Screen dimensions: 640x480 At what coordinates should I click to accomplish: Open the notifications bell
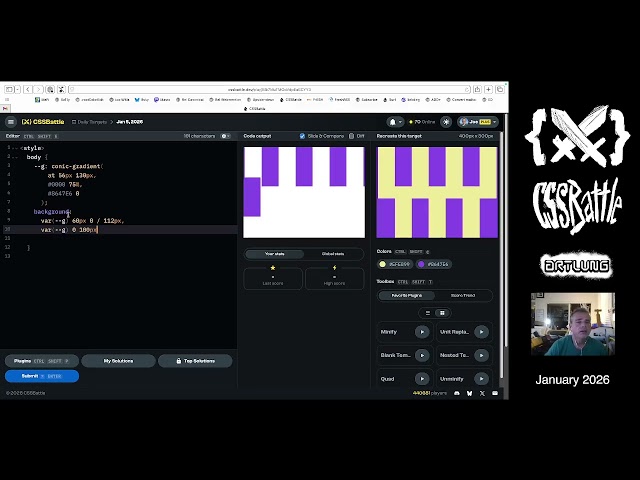398,122
